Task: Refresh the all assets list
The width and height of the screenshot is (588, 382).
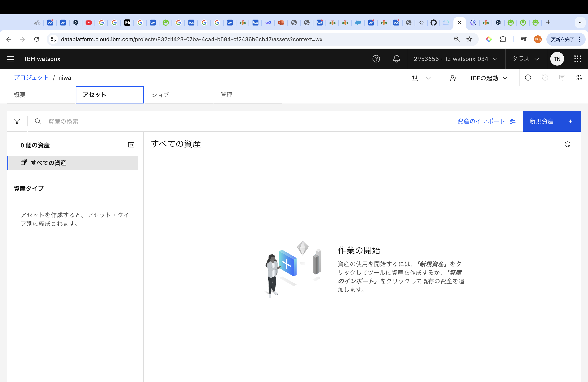Action: [567, 144]
